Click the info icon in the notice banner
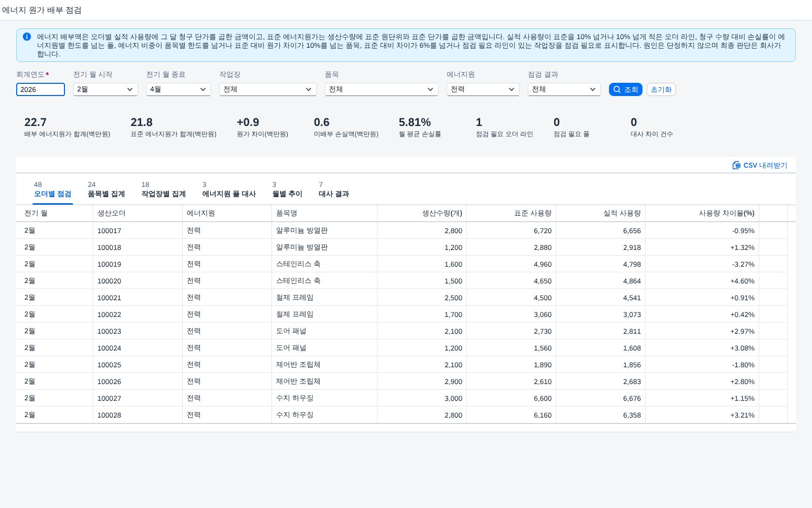The image size is (812, 508). (27, 37)
